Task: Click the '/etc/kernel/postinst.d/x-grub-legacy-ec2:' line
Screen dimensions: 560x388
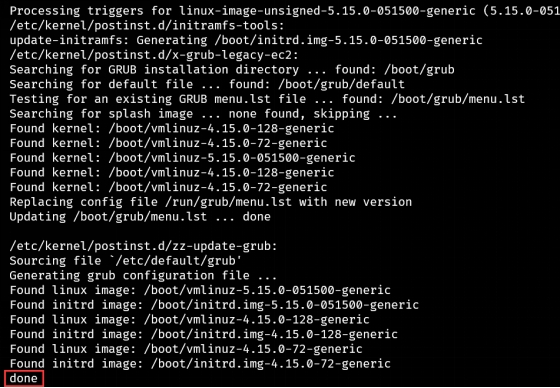Action: point(154,55)
